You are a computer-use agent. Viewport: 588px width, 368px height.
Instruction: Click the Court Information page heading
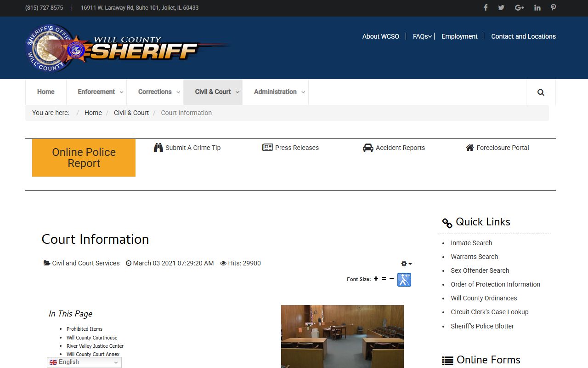[95, 239]
